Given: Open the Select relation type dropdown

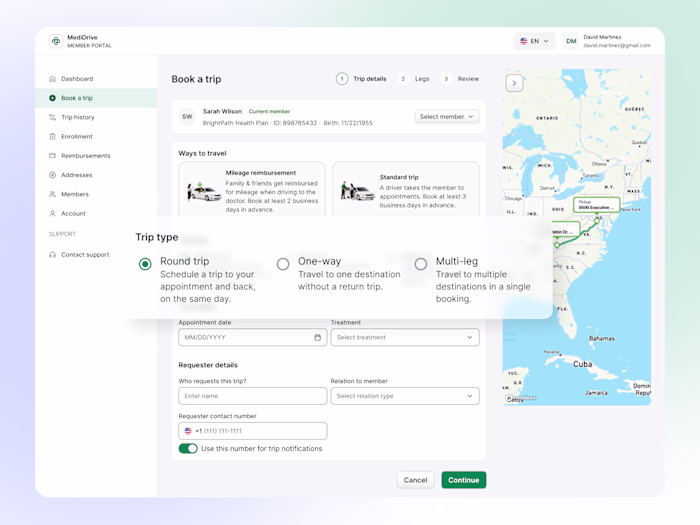Looking at the screenshot, I should 405,396.
